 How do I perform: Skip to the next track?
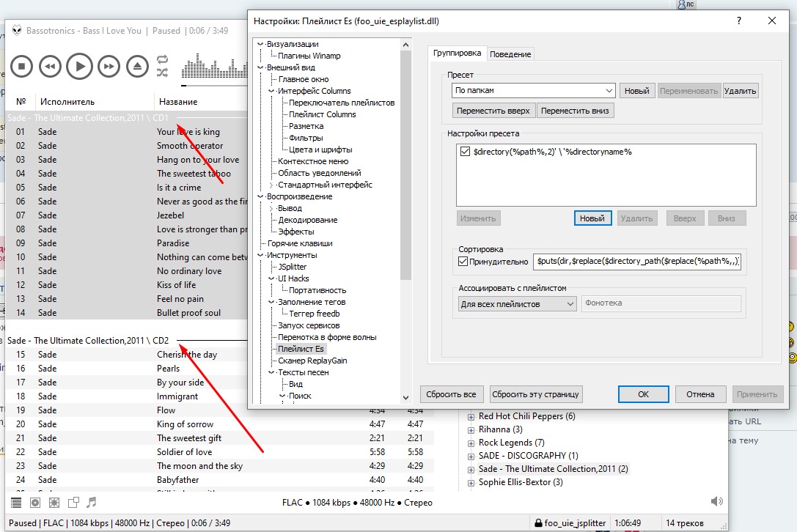click(109, 67)
